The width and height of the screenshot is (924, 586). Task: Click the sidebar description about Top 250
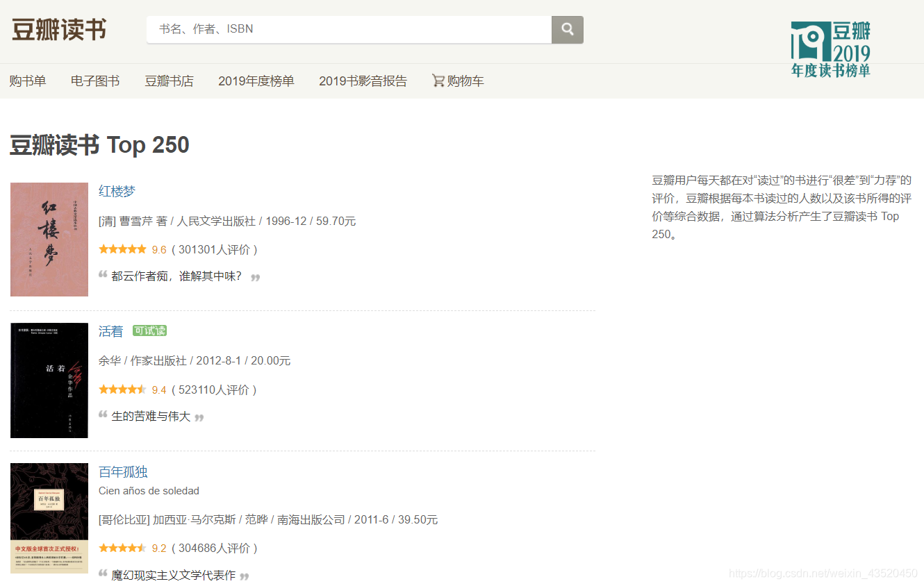[x=782, y=207]
